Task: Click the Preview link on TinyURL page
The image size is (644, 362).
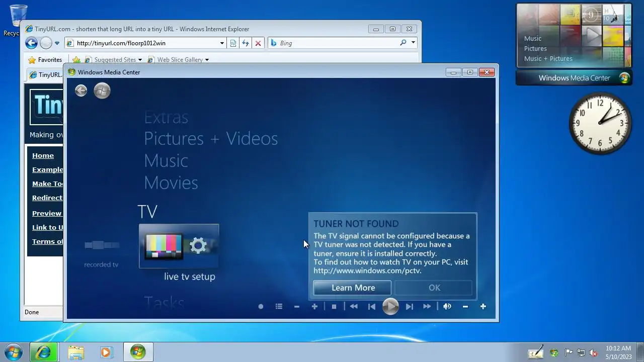Action: (47, 213)
